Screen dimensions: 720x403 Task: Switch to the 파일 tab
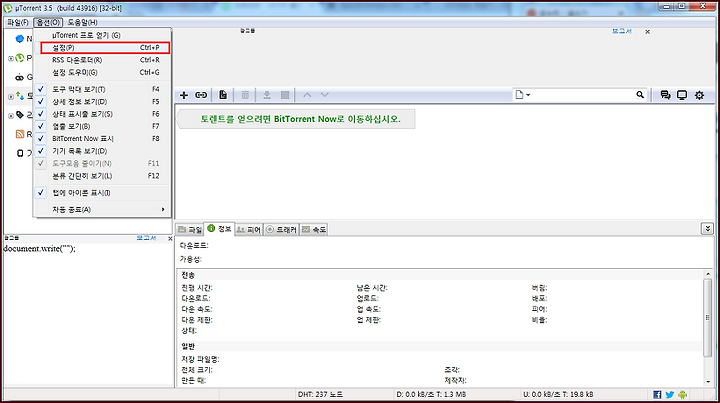pos(190,229)
